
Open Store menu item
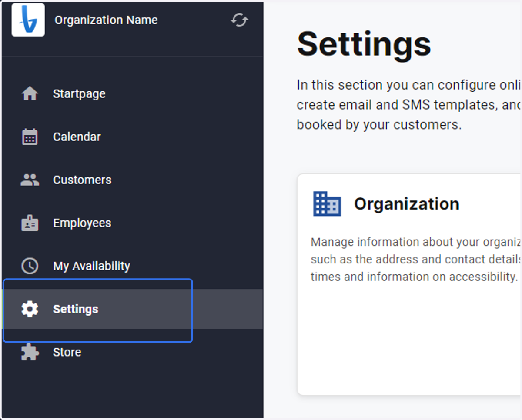[132, 352]
